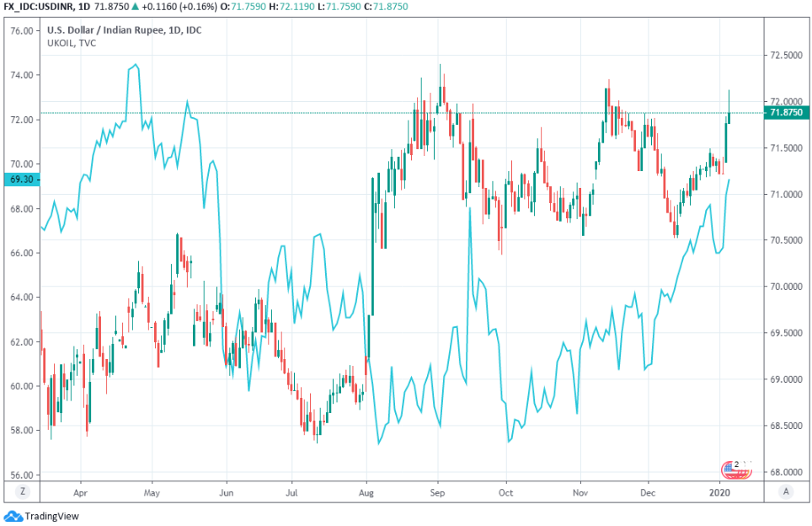This screenshot has width=812, height=526.
Task: Click the 69.30 UKOIL price label
Action: (x=22, y=180)
